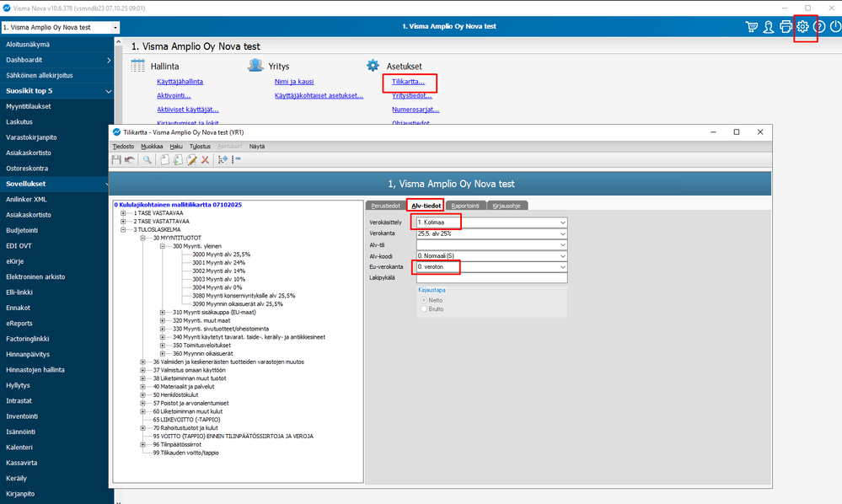
Task: Select account 3004 Myynti alv 0%
Action: click(217, 287)
